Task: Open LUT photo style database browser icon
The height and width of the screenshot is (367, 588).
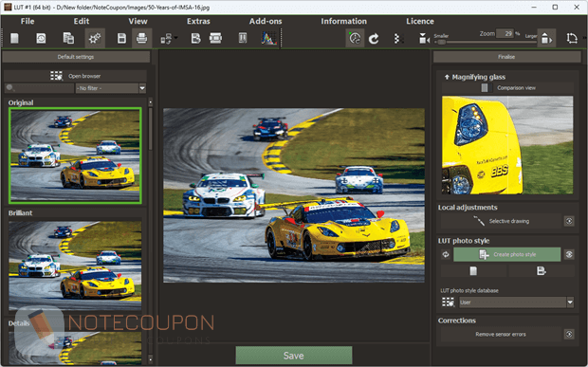Action: (x=448, y=303)
